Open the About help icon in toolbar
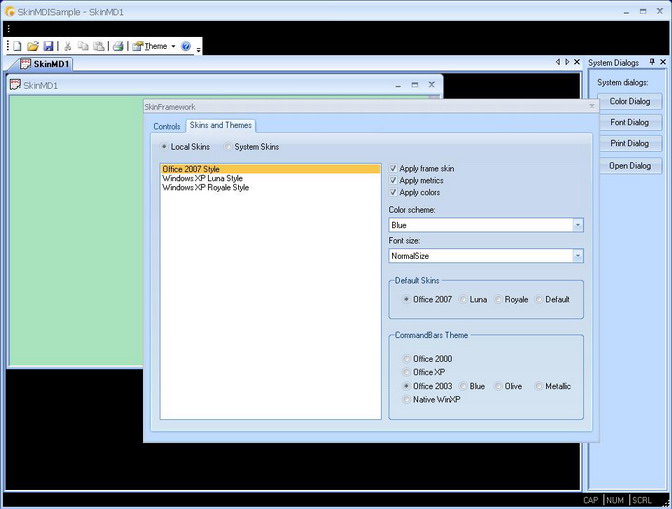This screenshot has height=509, width=672. click(x=186, y=46)
